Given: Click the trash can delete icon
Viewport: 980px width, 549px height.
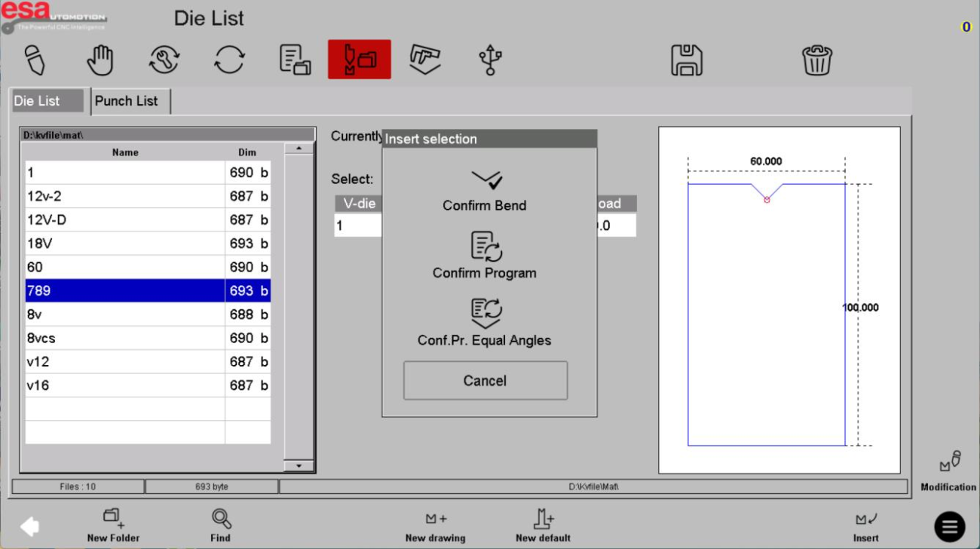Looking at the screenshot, I should pos(816,60).
